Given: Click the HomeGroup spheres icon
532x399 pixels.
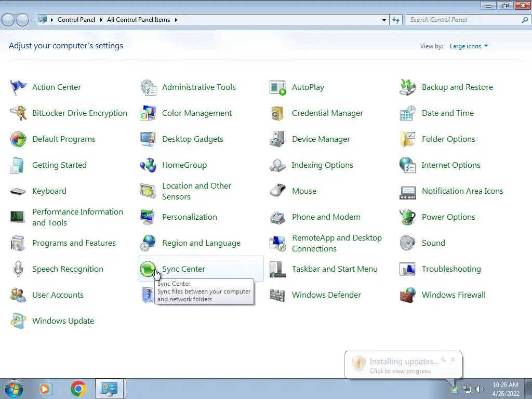Looking at the screenshot, I should pos(148,165).
